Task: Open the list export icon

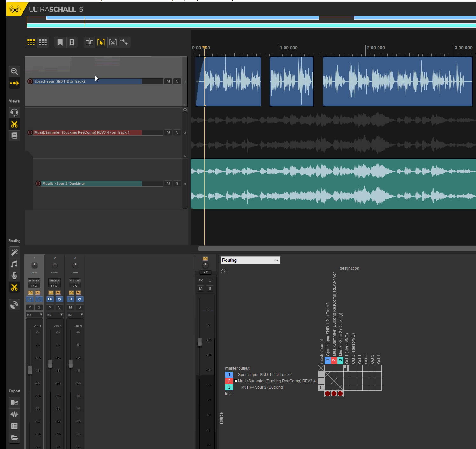Action: coord(14,426)
